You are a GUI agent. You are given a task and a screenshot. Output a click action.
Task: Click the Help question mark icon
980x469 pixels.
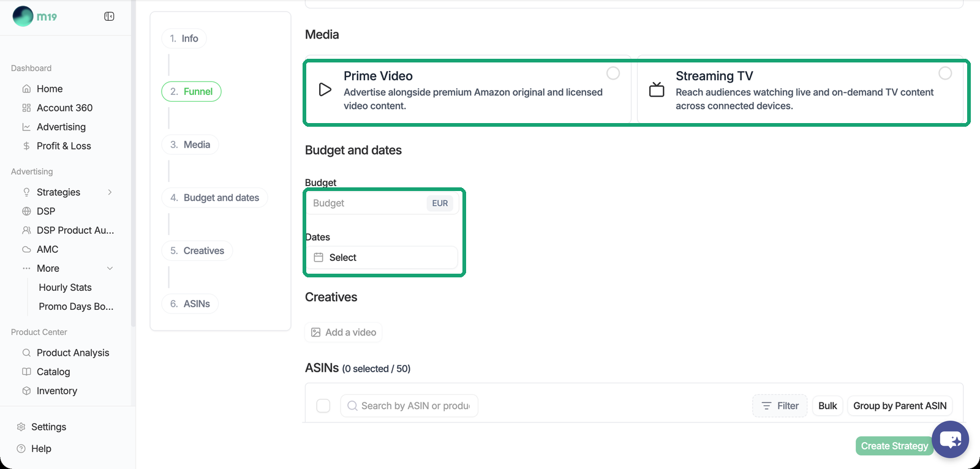(21, 449)
